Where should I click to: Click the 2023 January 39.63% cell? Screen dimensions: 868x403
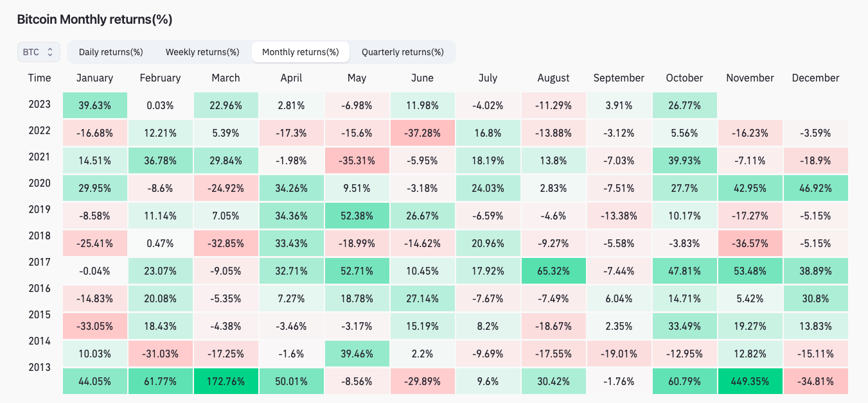point(94,105)
